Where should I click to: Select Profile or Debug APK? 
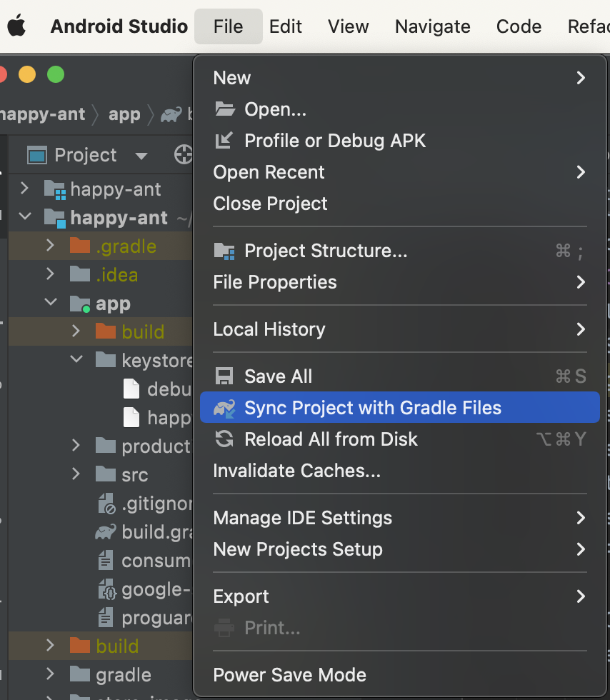coord(400,141)
